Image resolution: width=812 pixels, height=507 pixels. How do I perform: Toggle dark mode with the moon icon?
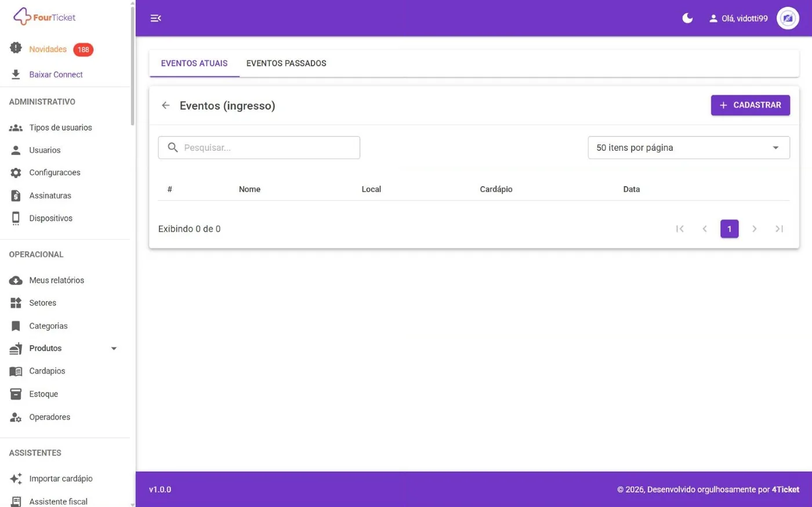pos(687,18)
